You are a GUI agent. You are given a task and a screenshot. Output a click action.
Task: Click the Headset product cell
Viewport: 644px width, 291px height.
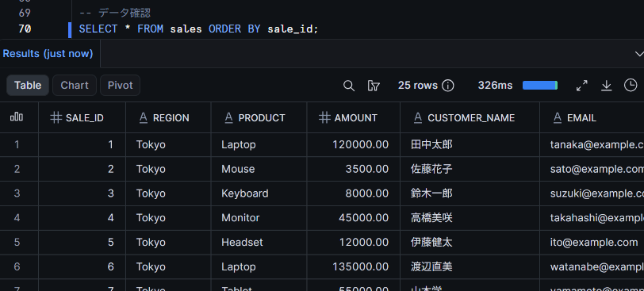(x=259, y=242)
